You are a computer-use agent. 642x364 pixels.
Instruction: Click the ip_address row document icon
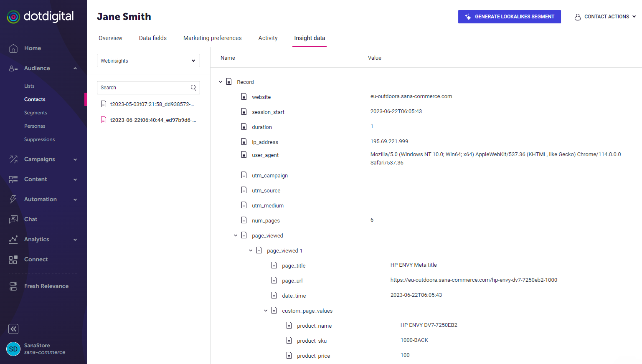point(244,142)
